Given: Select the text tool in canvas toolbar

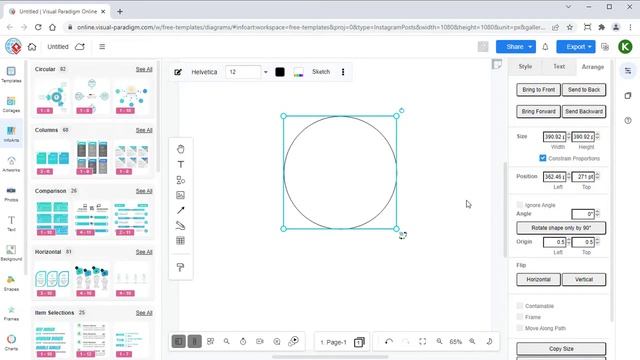Looking at the screenshot, I should [180, 164].
